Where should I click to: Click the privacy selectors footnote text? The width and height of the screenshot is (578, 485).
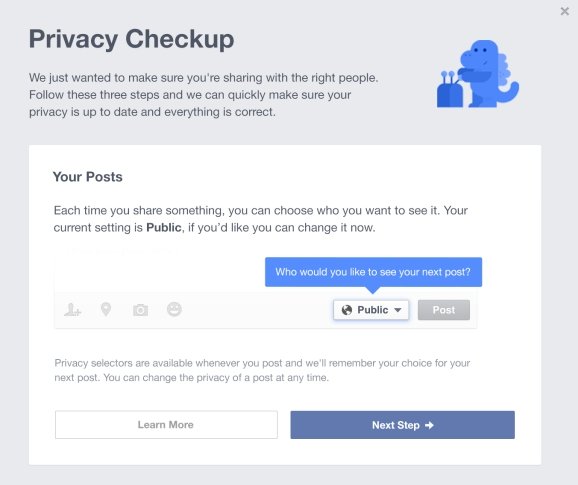click(262, 370)
